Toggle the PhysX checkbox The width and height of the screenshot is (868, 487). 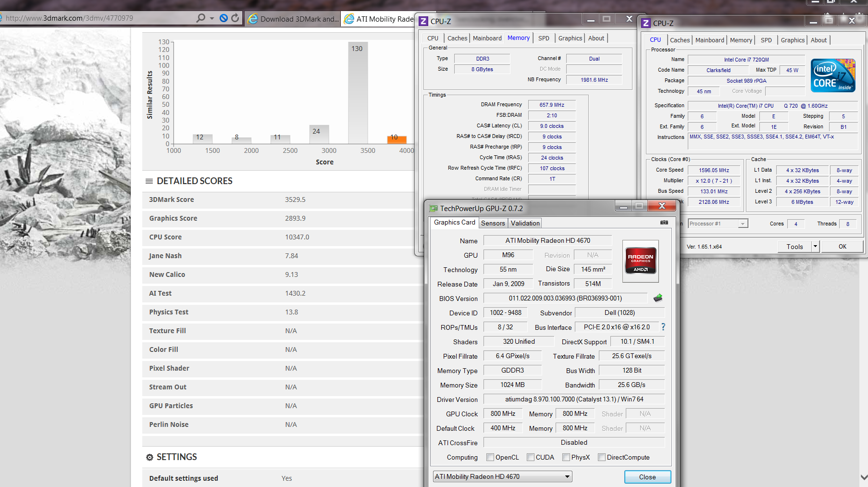pos(566,457)
